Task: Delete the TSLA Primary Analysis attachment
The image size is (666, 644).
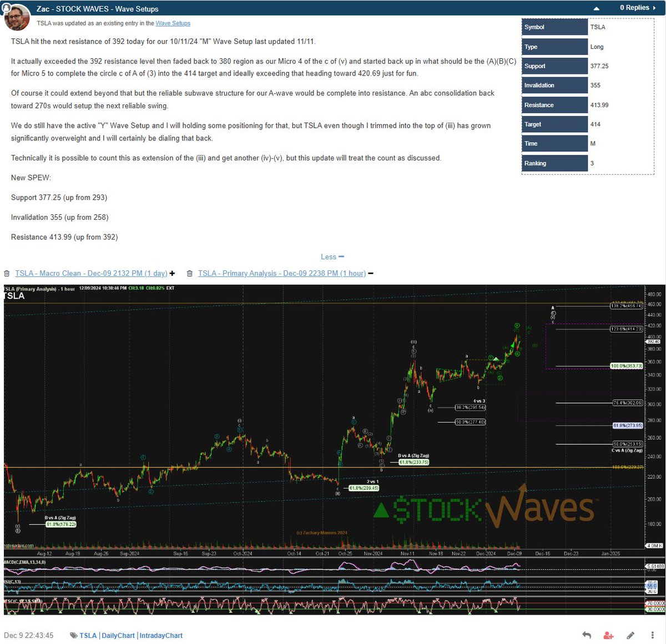Action: (190, 274)
